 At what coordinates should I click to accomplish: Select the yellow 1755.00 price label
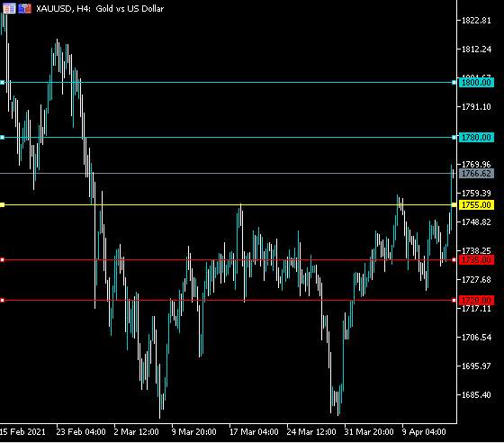coord(476,205)
